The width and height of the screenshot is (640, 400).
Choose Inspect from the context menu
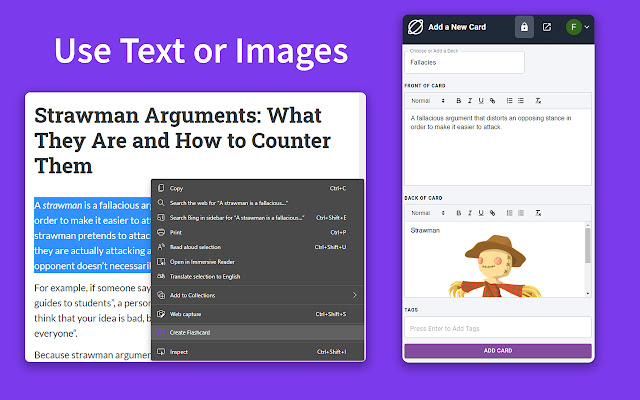pyautogui.click(x=257, y=352)
